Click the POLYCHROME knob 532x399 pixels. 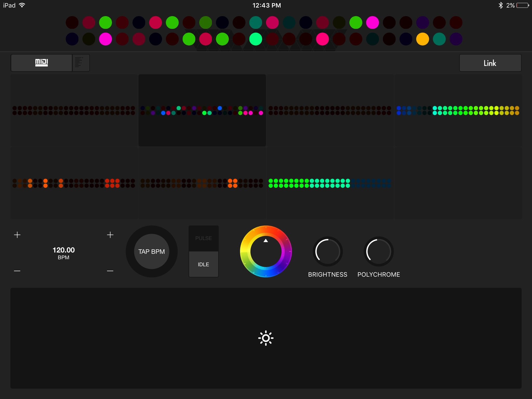click(x=378, y=251)
